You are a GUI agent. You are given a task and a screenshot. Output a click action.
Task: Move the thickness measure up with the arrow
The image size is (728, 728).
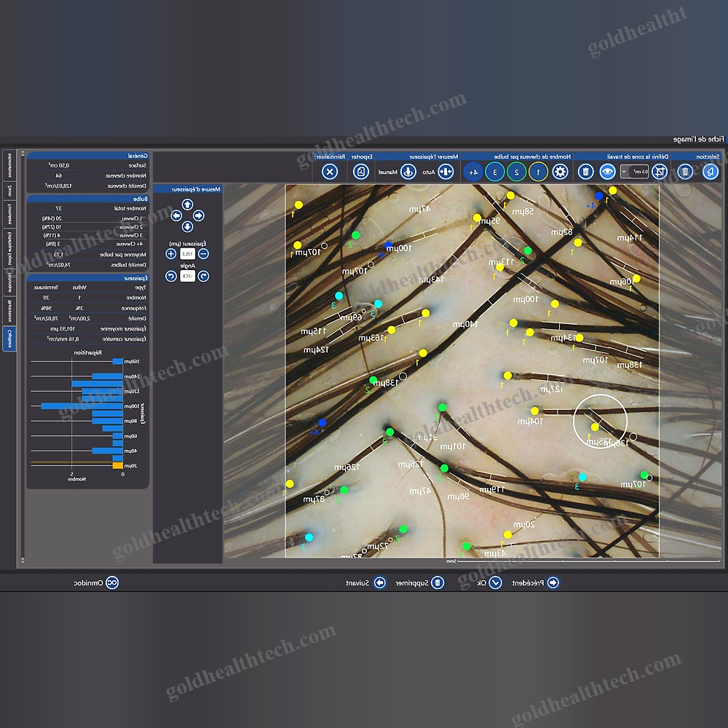(187, 205)
